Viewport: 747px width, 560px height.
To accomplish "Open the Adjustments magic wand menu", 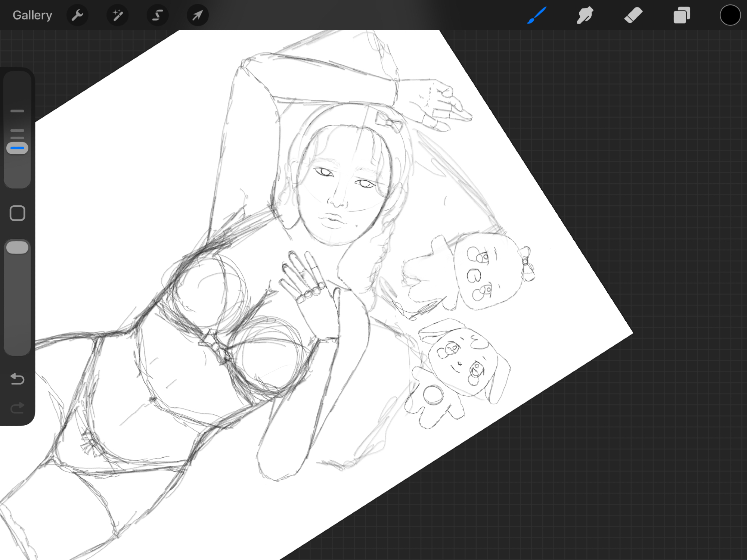I will pos(118,15).
